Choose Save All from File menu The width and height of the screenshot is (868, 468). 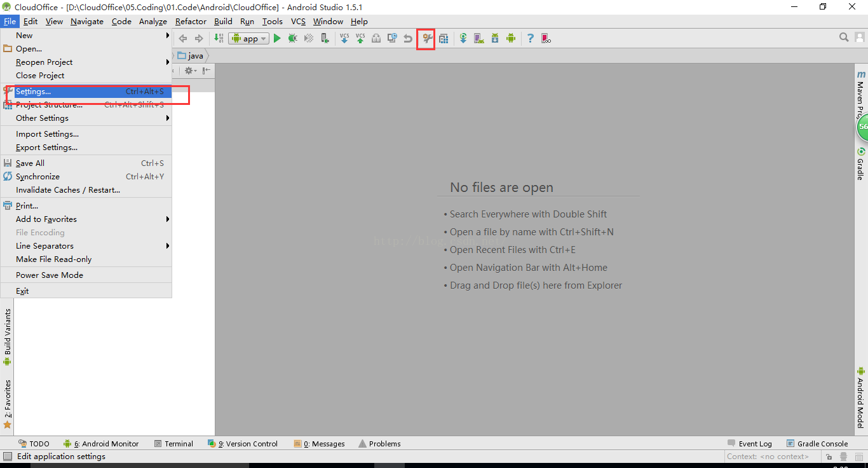[86, 163]
